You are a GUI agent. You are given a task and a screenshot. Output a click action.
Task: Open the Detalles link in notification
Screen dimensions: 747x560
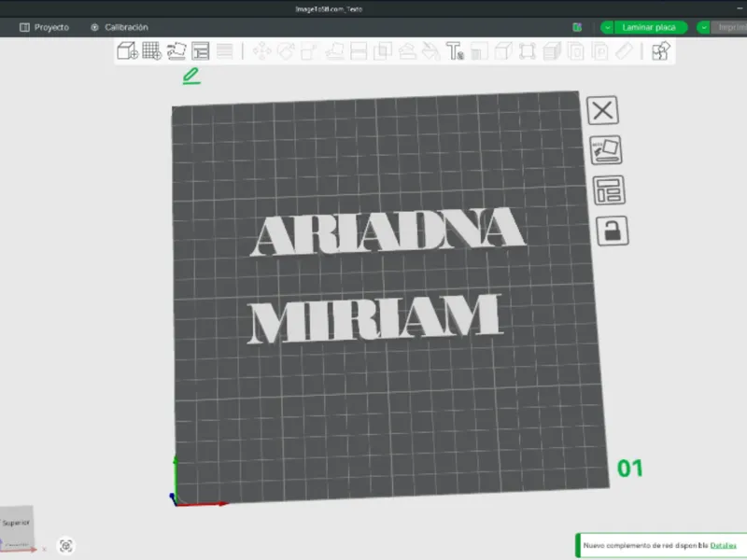723,545
